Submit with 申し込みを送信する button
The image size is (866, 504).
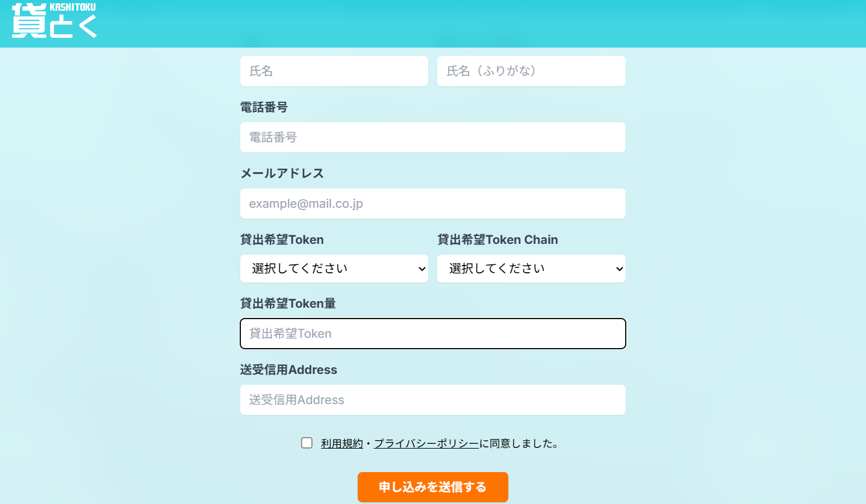(433, 487)
